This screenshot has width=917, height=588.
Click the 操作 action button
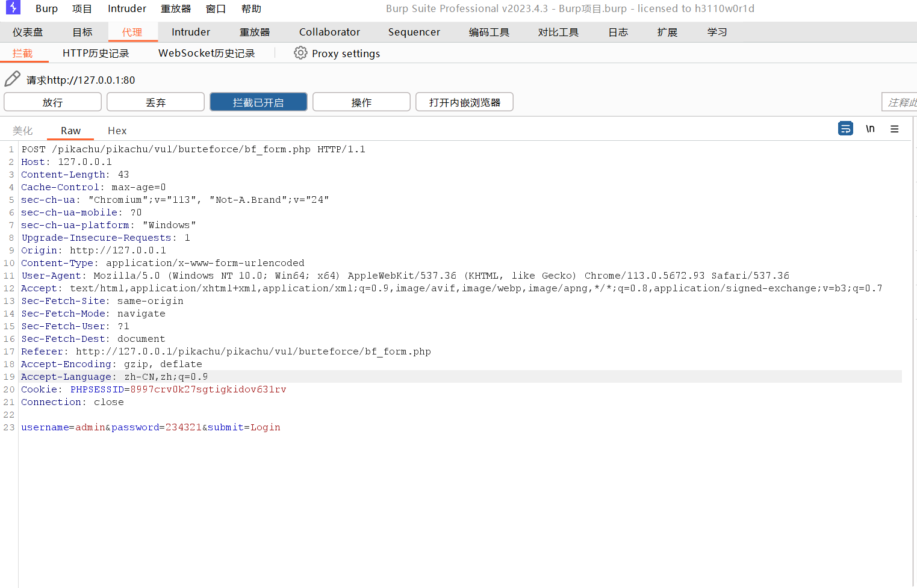(x=361, y=102)
